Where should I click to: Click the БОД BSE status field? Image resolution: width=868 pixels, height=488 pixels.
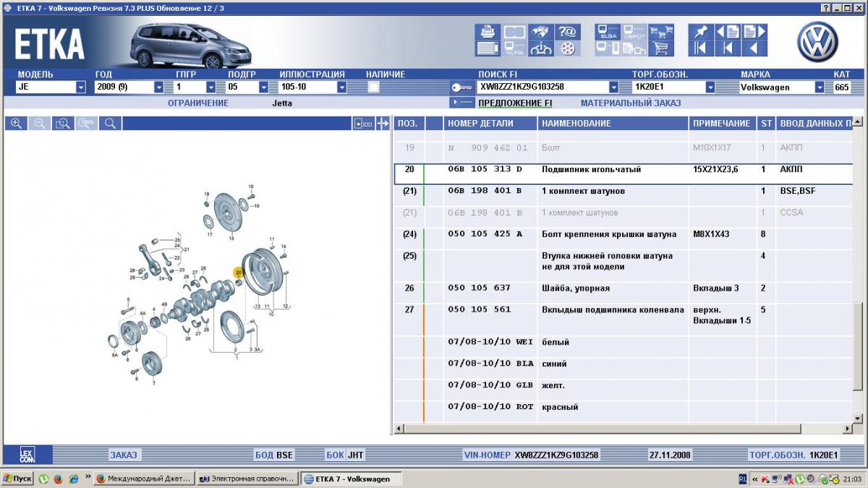[274, 455]
